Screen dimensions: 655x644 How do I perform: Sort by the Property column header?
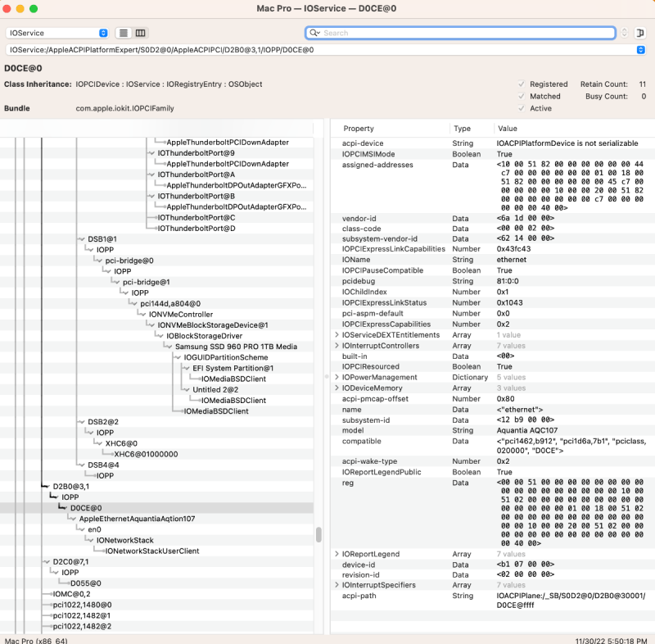(359, 129)
